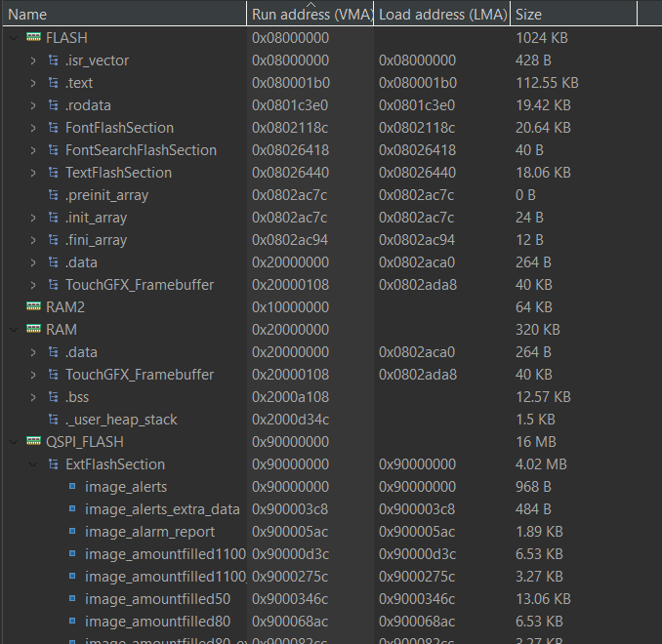
Task: Expand the .text section
Action: click(33, 83)
